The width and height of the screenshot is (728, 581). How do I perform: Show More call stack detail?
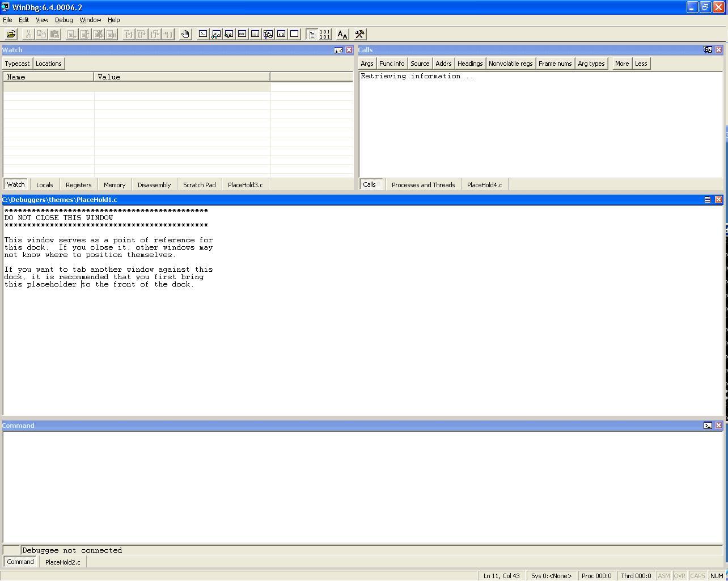click(621, 63)
